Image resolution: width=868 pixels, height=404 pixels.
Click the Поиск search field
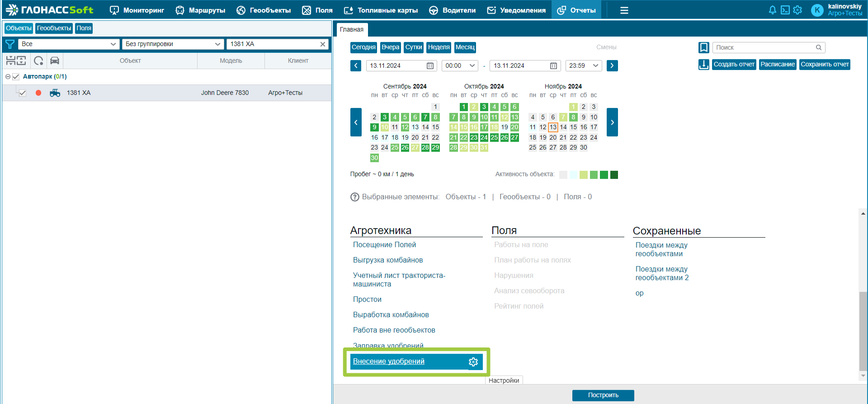coord(769,47)
